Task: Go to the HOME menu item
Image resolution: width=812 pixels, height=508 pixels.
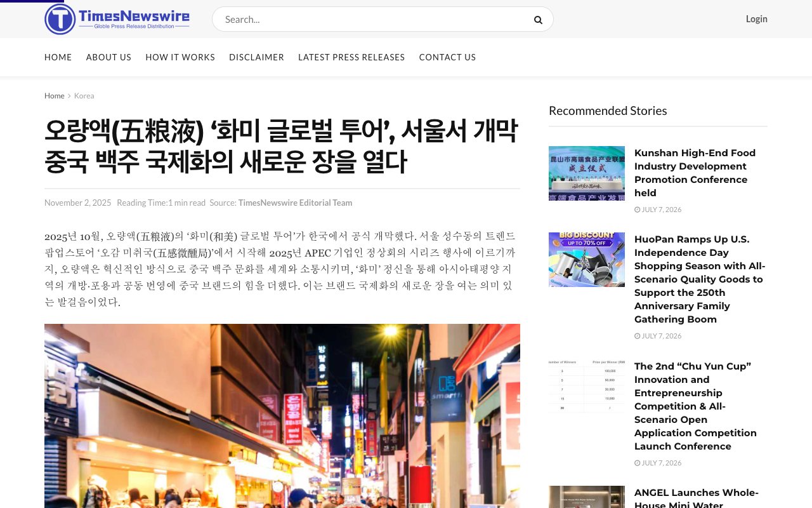Action: point(58,57)
